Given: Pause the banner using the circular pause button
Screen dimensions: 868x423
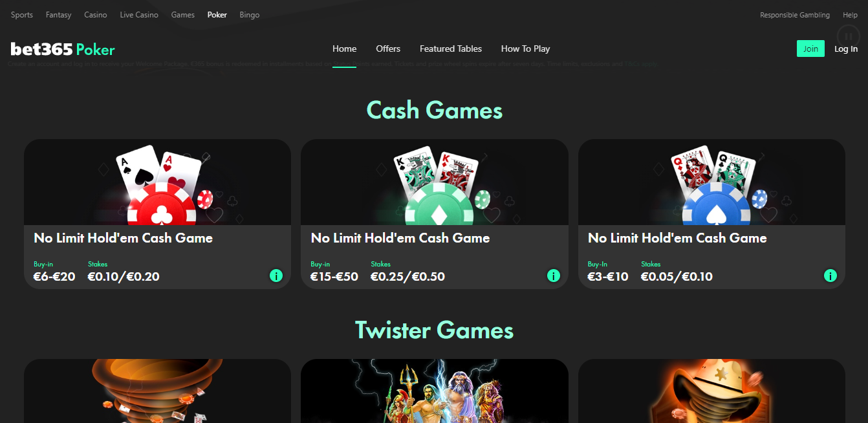Looking at the screenshot, I should click(x=847, y=36).
